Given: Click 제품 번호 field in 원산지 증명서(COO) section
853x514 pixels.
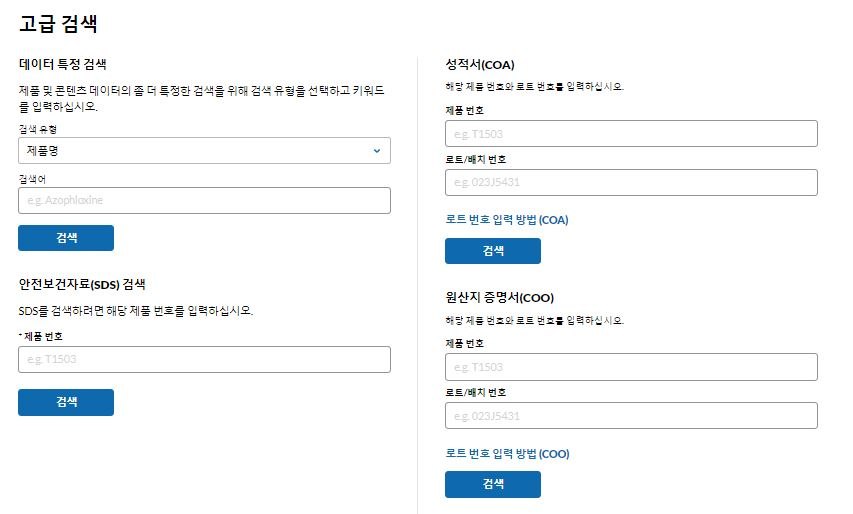Looking at the screenshot, I should click(631, 366).
